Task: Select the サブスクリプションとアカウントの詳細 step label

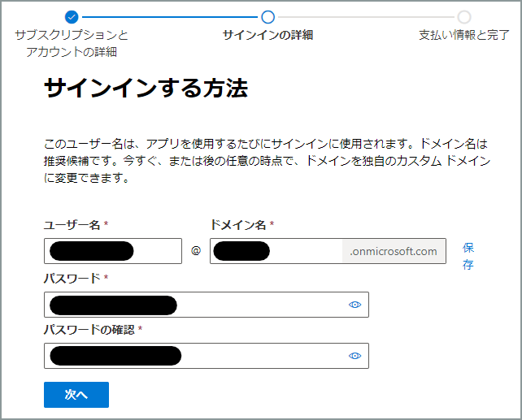Action: 72,43
